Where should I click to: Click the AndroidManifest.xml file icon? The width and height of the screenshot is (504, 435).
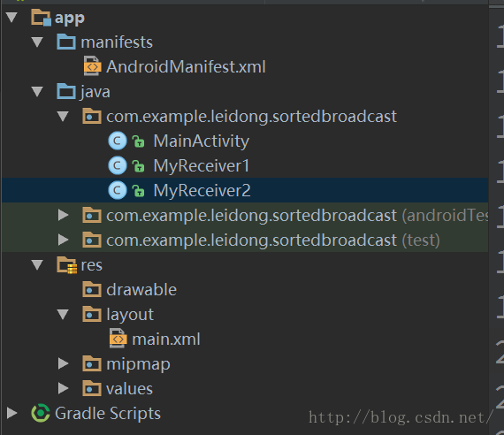[92, 66]
